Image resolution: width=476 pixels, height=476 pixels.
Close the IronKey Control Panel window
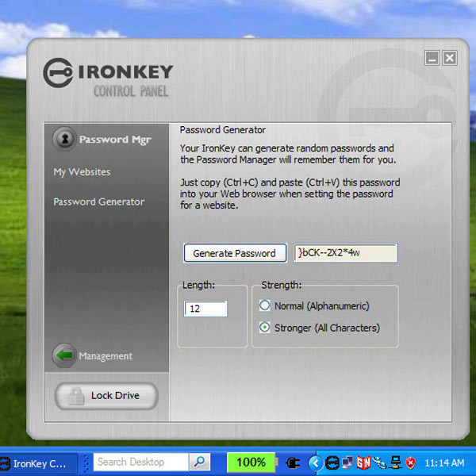click(x=450, y=58)
